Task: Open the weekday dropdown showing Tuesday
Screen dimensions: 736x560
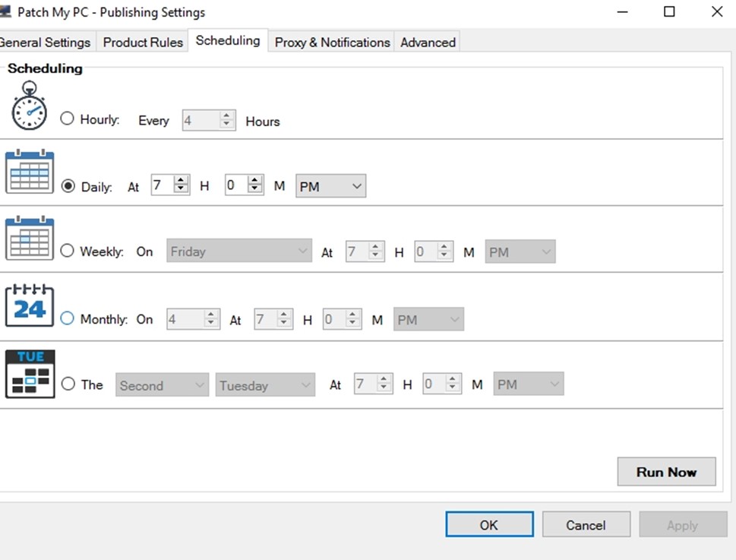Action: [265, 385]
